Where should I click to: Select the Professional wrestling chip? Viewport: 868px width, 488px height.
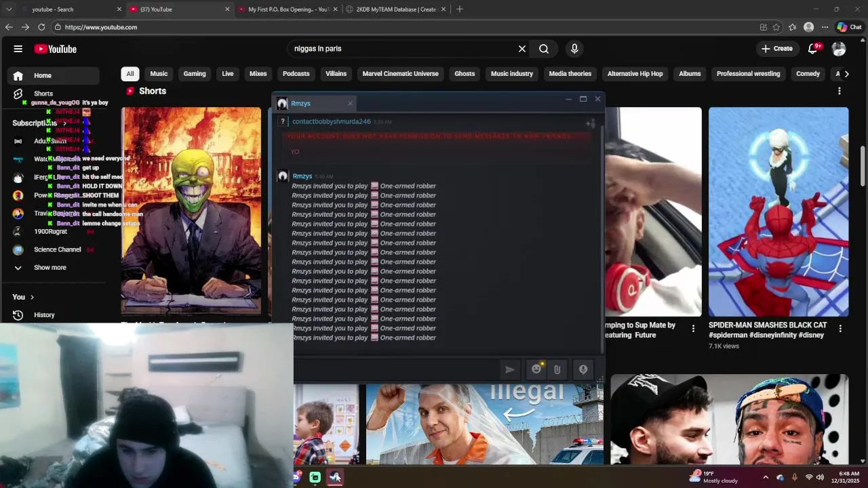pyautogui.click(x=749, y=74)
